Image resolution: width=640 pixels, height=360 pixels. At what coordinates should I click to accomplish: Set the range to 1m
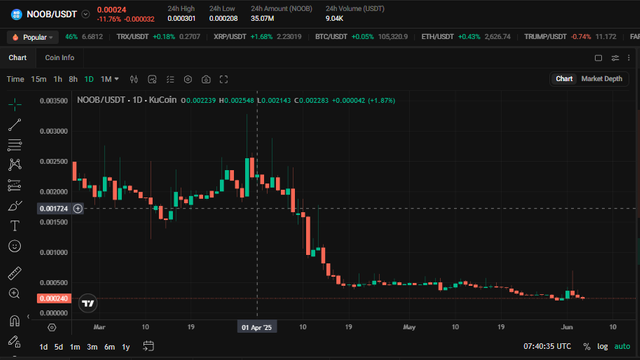[x=75, y=347]
